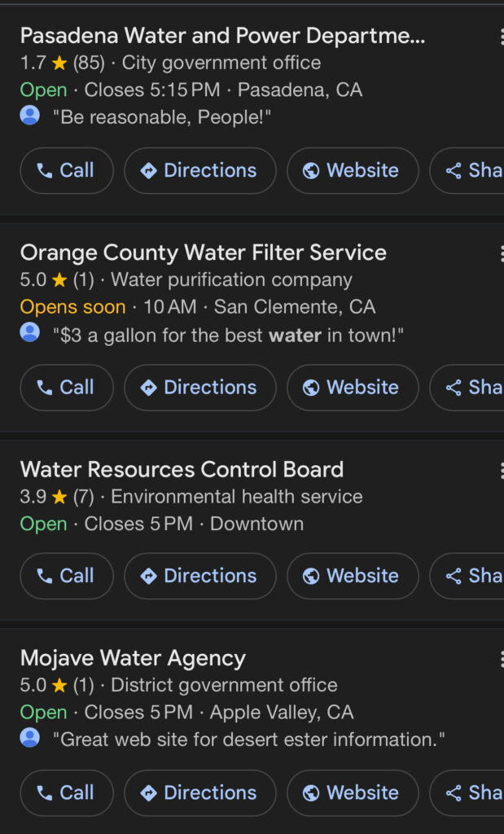Open Pasadena Water and Power website
The height and width of the screenshot is (834, 504).
click(x=352, y=170)
